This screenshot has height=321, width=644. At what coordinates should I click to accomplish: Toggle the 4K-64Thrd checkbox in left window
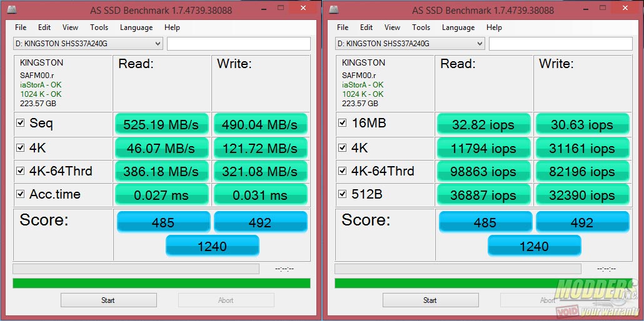point(21,170)
